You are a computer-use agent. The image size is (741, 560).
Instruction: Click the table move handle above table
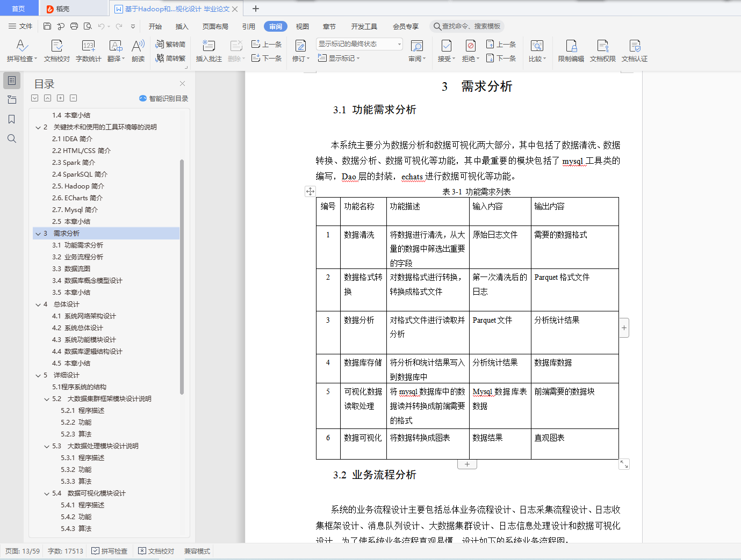tap(310, 191)
